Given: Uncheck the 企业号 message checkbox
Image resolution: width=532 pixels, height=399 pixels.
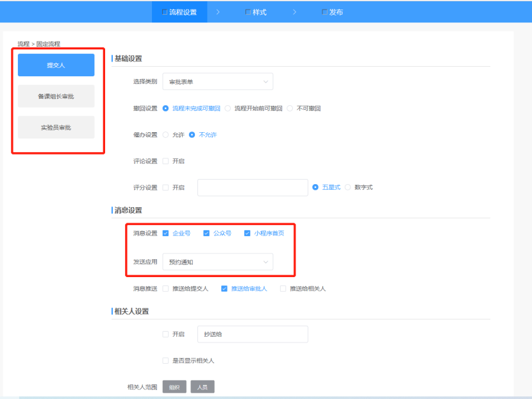Looking at the screenshot, I should pos(165,233).
